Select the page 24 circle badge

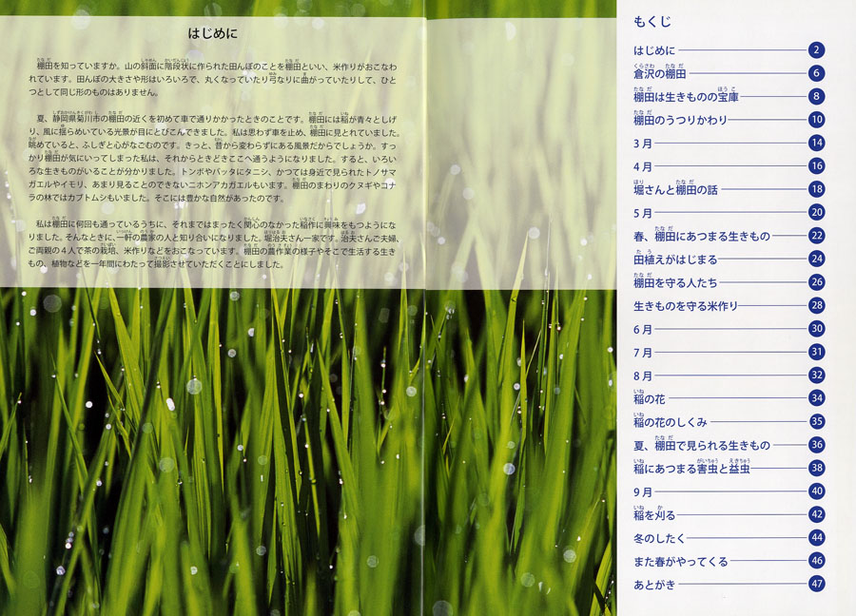(816, 259)
